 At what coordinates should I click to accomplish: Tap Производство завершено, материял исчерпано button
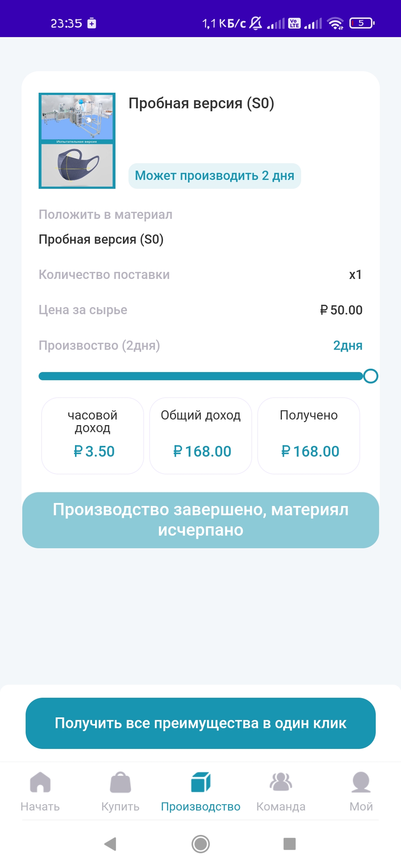coord(200,520)
